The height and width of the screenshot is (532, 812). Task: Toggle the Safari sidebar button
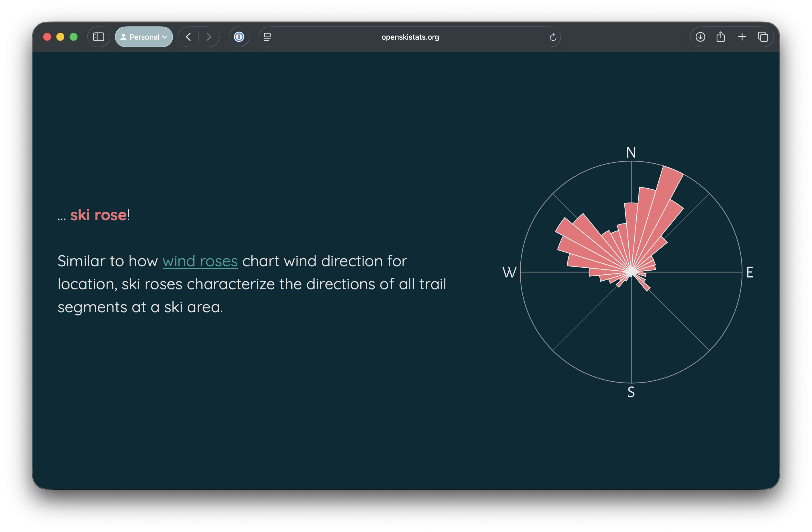pos(99,37)
